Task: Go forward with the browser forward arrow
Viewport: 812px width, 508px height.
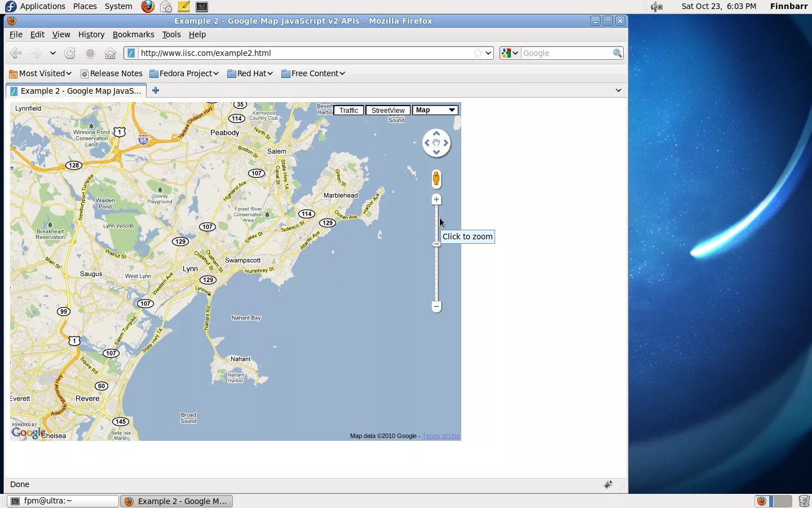Action: (x=37, y=53)
